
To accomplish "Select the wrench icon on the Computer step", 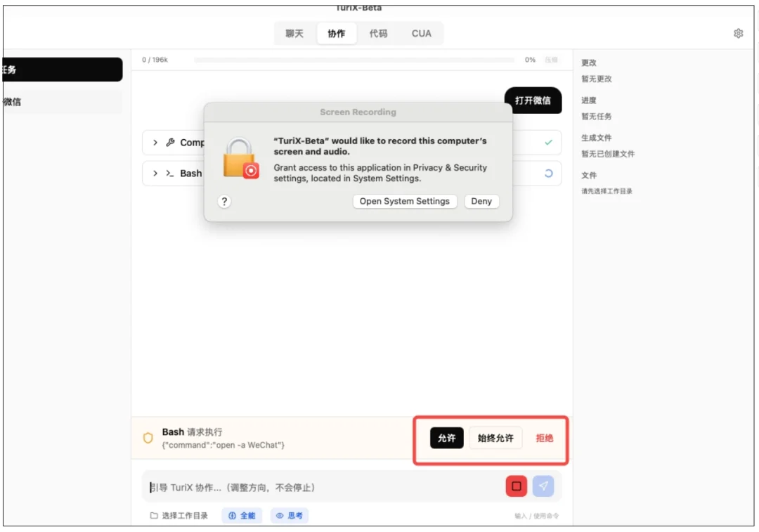I will point(171,143).
